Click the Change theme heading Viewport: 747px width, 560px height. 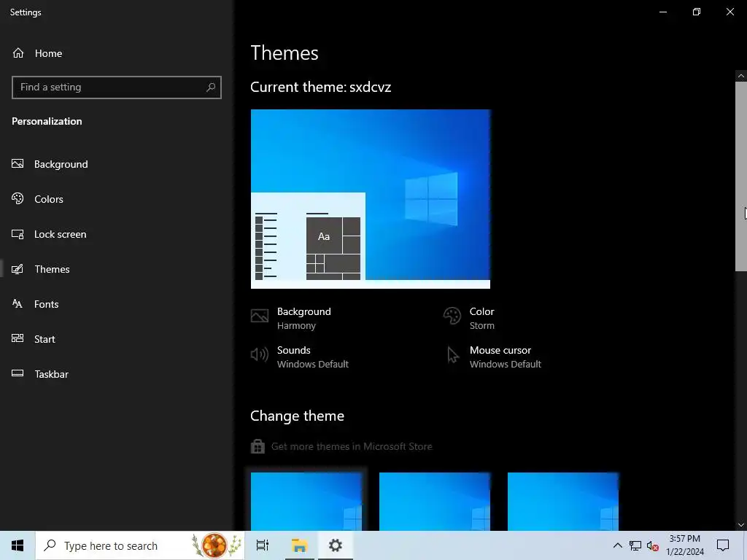(298, 416)
